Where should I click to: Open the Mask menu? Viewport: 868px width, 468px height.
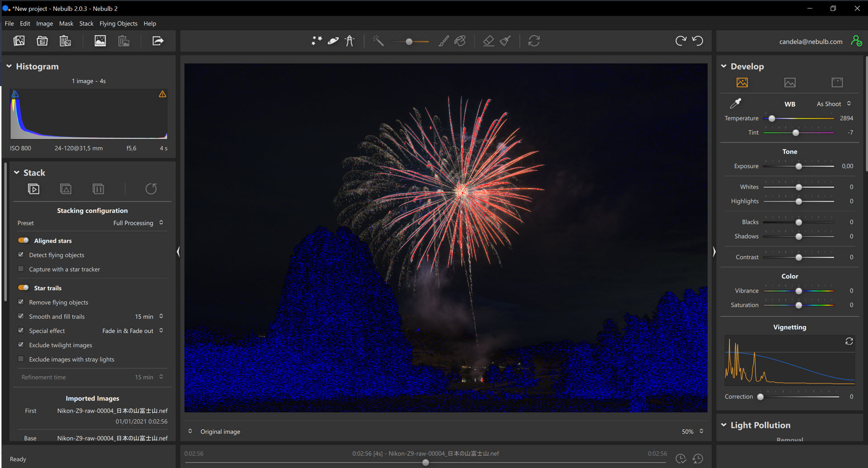[66, 24]
